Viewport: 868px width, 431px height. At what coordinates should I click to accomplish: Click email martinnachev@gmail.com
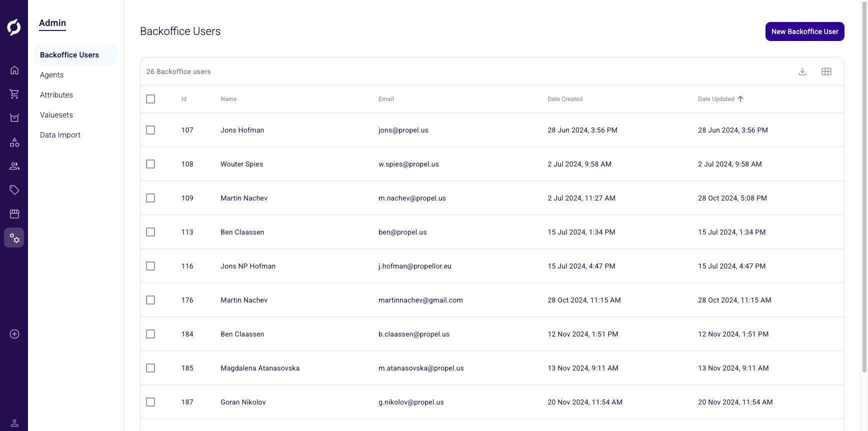click(420, 300)
